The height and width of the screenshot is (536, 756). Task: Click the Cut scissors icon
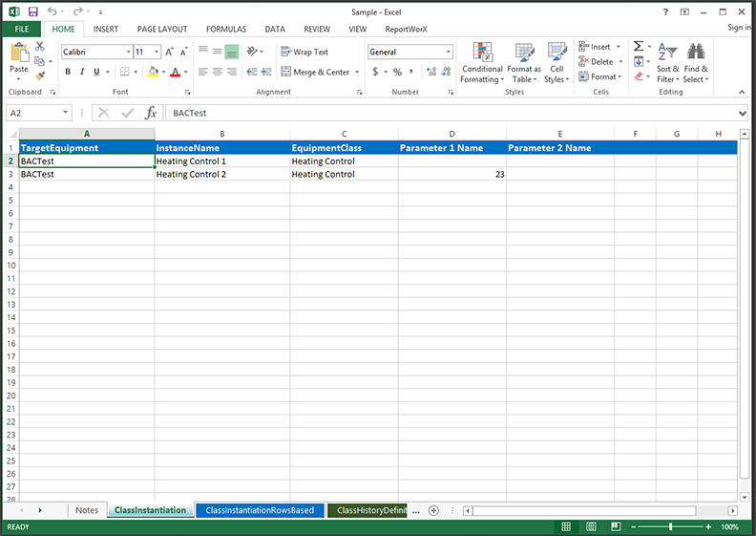tap(40, 47)
